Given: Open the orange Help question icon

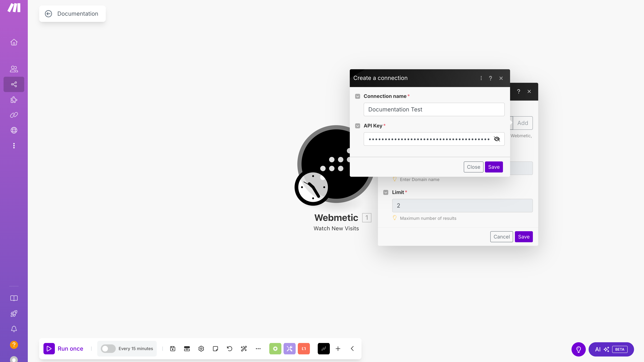Looking at the screenshot, I should click(x=14, y=345).
